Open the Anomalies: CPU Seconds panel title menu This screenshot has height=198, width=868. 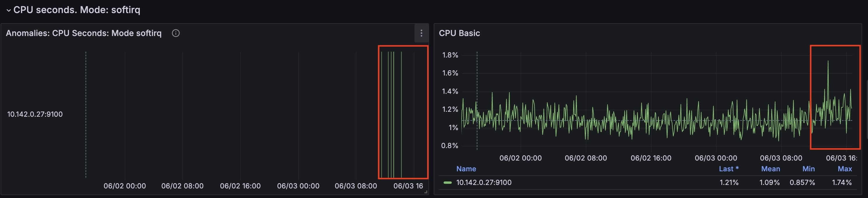(x=84, y=33)
